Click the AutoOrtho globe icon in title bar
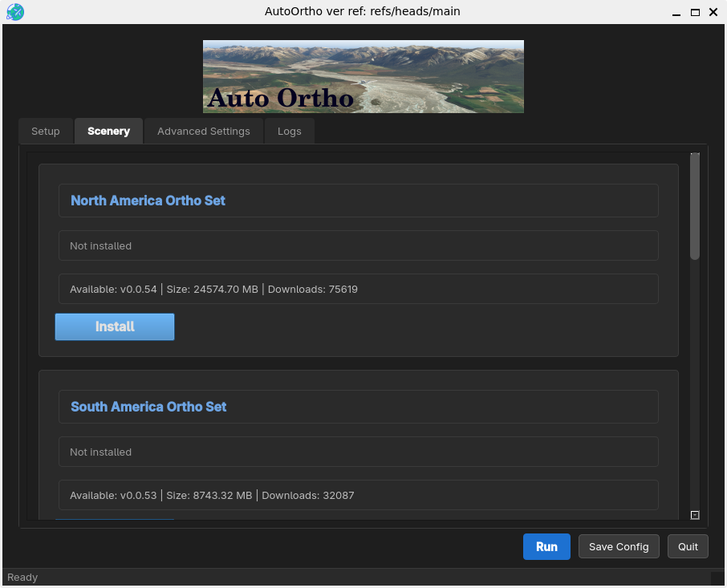This screenshot has width=727, height=588. click(14, 12)
